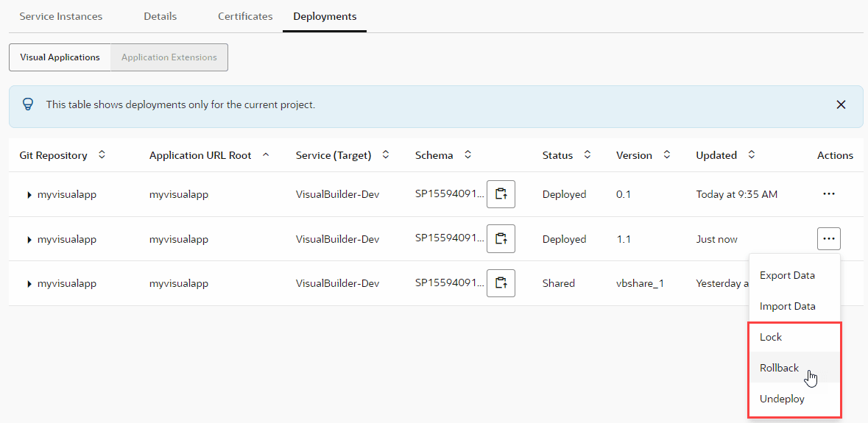The image size is (868, 423).
Task: Open actions menu for version 1.1 deployment
Action: point(829,239)
